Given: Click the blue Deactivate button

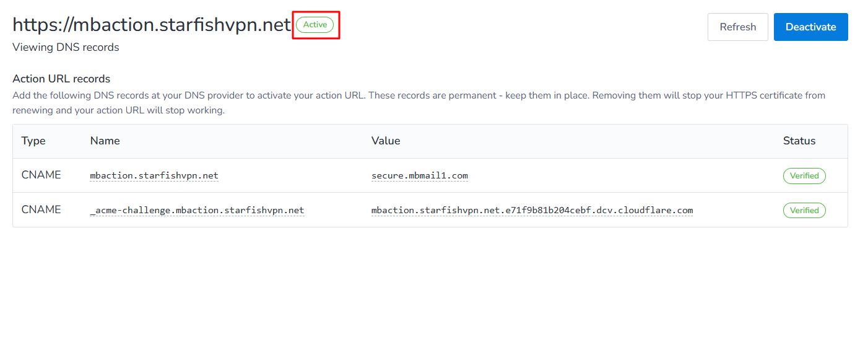Looking at the screenshot, I should click(811, 27).
